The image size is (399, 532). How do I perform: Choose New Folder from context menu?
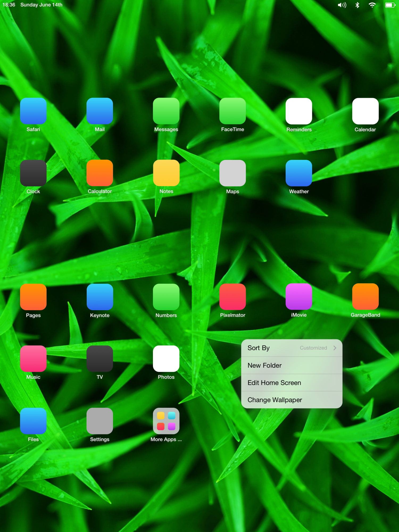(292, 365)
